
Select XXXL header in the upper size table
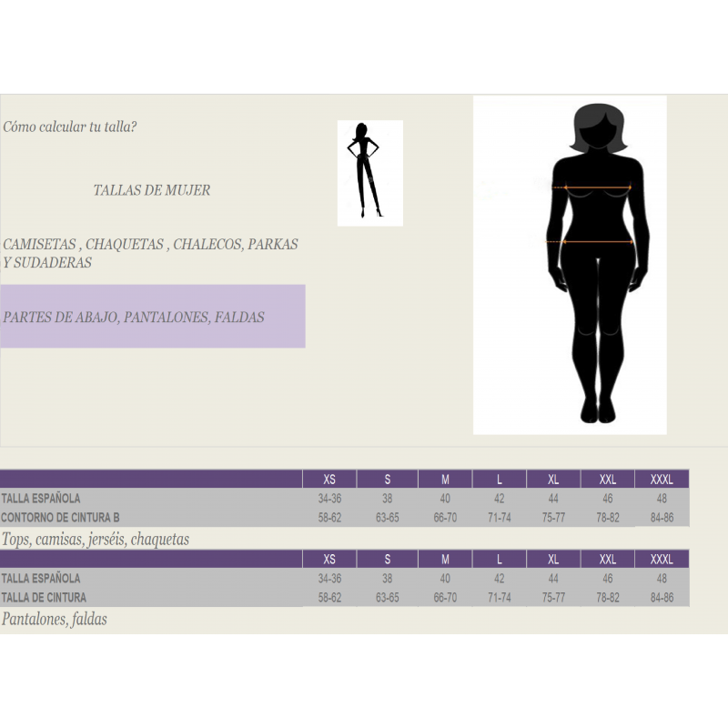pos(662,480)
